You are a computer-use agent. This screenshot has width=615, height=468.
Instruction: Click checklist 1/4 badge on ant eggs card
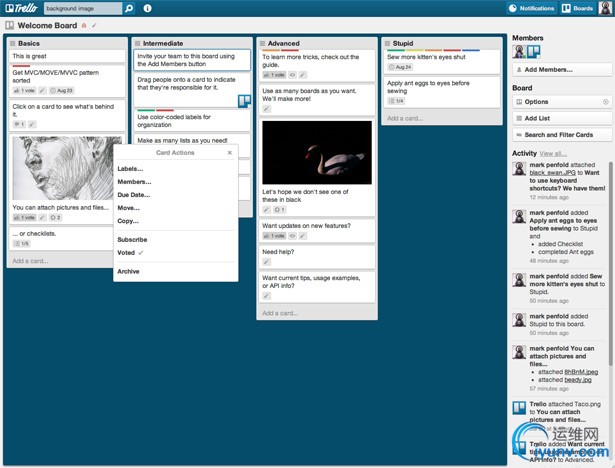[396, 101]
